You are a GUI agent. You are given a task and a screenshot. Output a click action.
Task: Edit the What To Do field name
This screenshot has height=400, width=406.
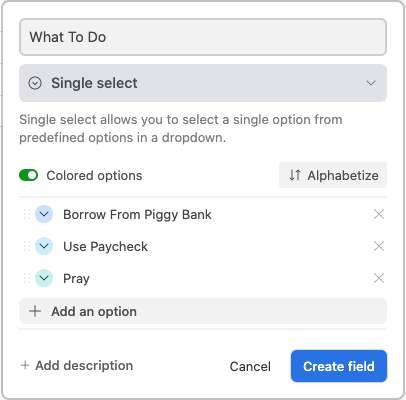click(x=203, y=37)
